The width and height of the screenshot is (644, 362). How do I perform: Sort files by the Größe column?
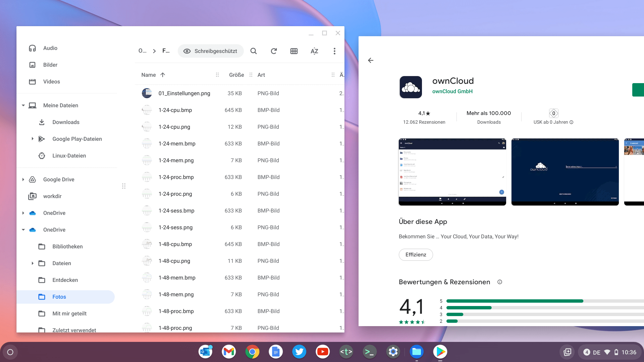(x=236, y=75)
